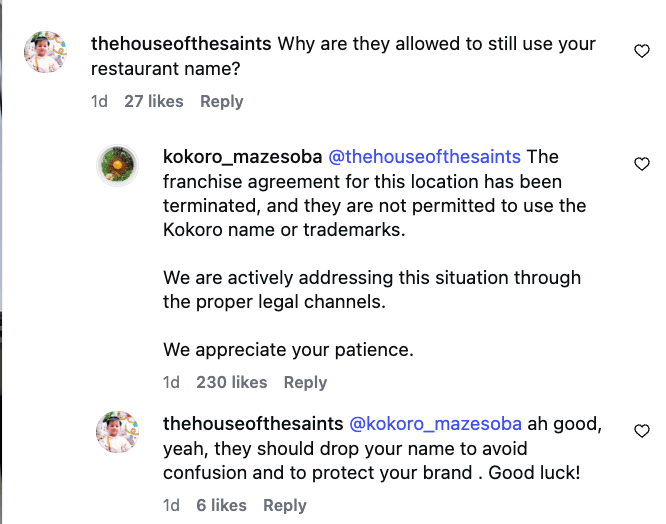Screen dimensions: 666x524
Task: Like the comment asking about the restaurant name
Action: [642, 51]
